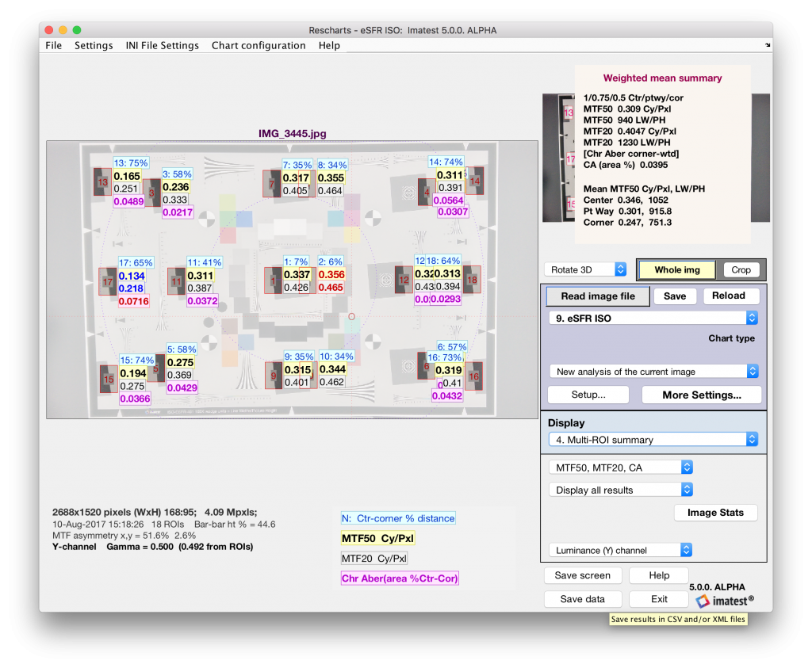The height and width of the screenshot is (668, 812).
Task: Click the blue MTF50 value 0.134
Action: pos(132,276)
